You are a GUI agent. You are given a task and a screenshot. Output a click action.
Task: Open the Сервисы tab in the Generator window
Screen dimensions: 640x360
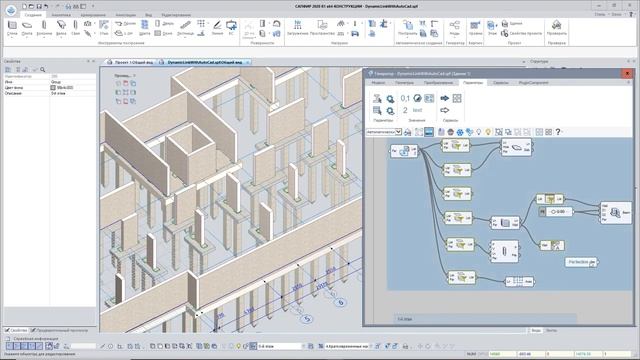click(x=500, y=82)
